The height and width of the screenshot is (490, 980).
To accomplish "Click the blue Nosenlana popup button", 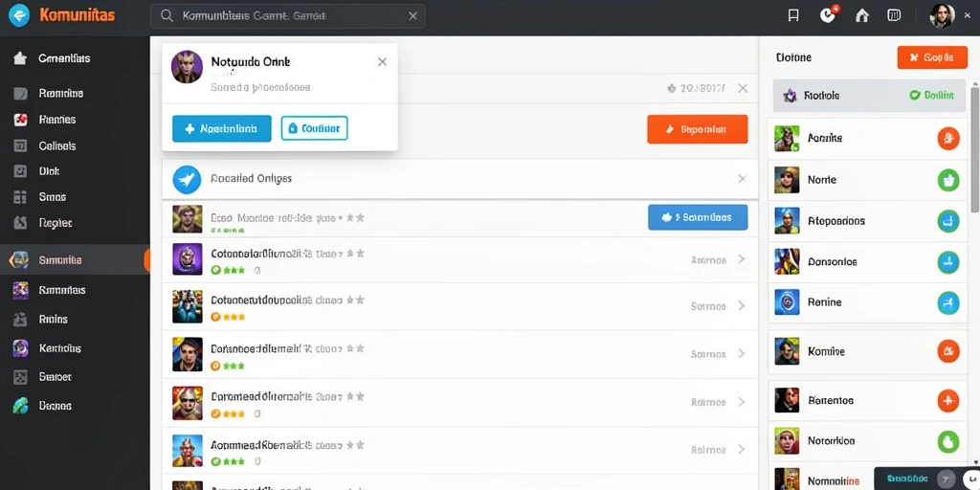I will pos(222,129).
